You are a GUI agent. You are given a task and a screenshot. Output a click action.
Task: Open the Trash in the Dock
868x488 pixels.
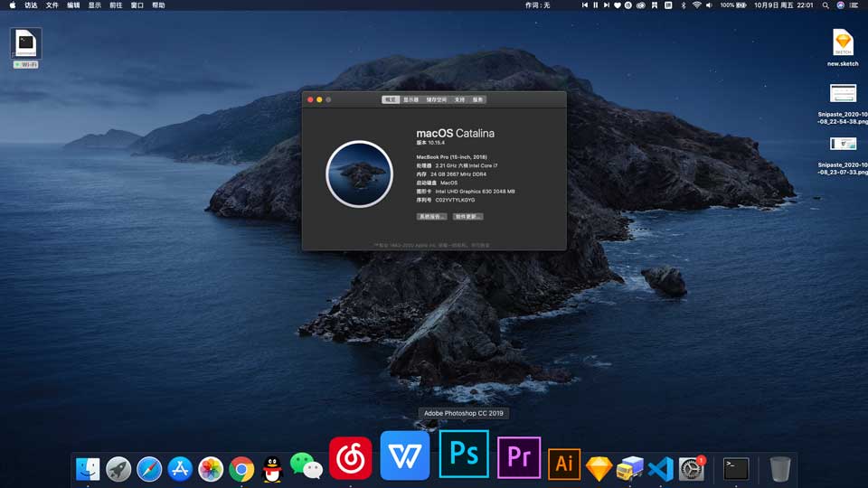tap(780, 469)
